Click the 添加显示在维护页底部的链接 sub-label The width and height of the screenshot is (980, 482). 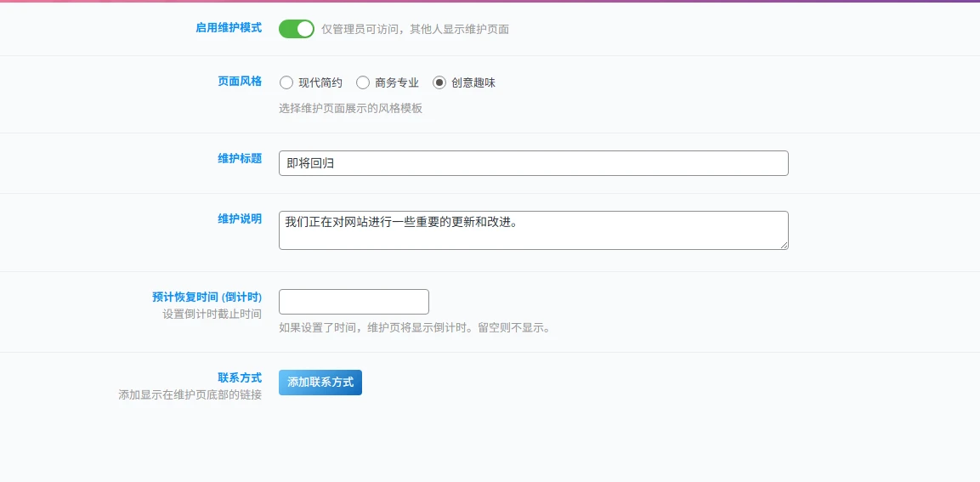190,394
